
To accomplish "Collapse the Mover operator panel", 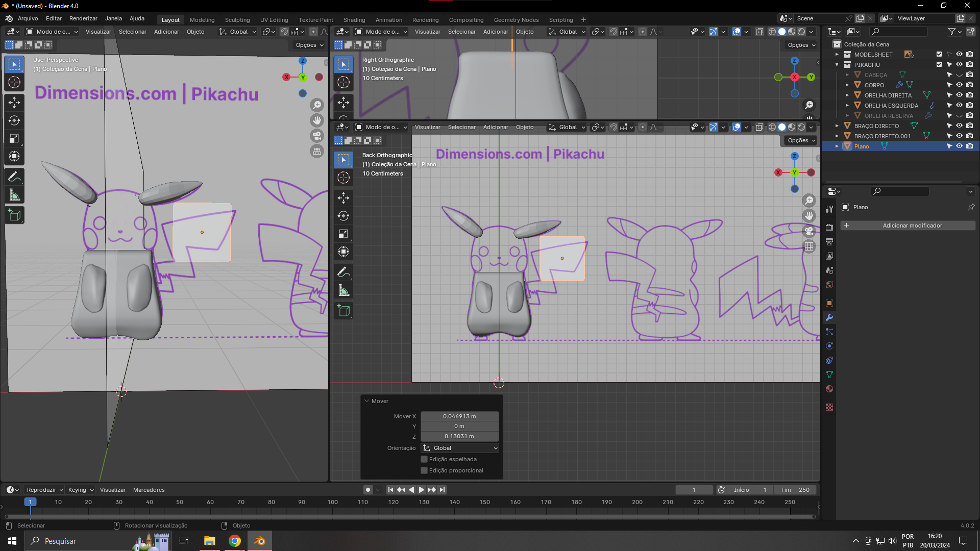I will (x=366, y=401).
